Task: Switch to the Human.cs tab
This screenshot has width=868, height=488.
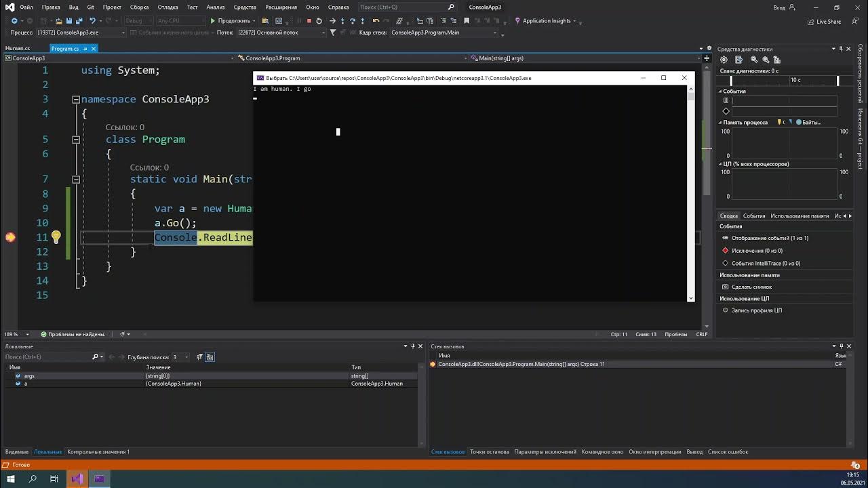Action: pos(18,48)
